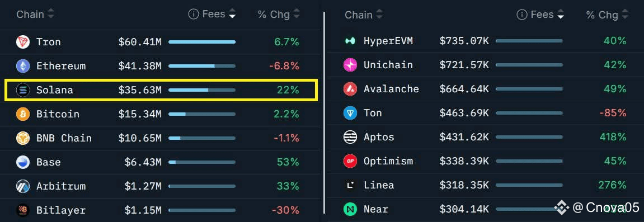Click the Near green logo icon
Viewport: 644px width, 222px height.
tap(350, 209)
